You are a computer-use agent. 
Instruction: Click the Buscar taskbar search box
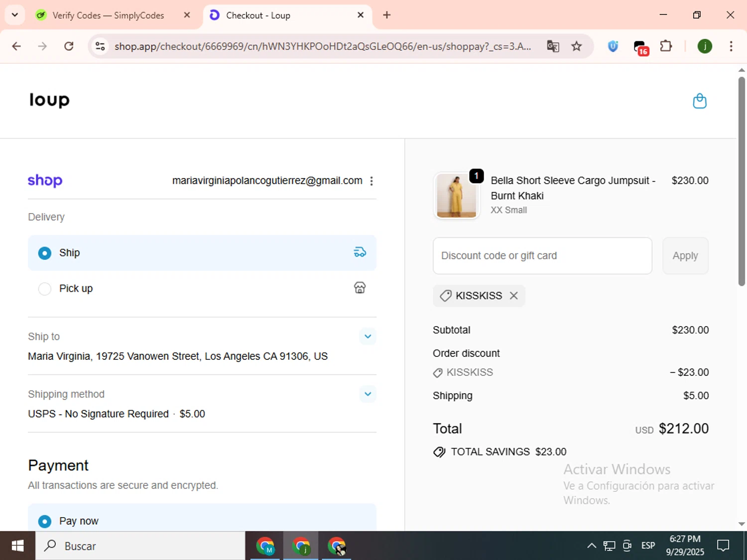pos(140,546)
